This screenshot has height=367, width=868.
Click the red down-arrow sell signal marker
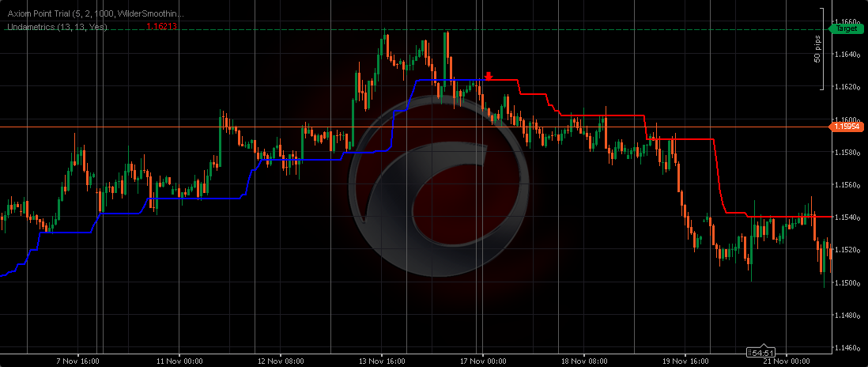(489, 76)
